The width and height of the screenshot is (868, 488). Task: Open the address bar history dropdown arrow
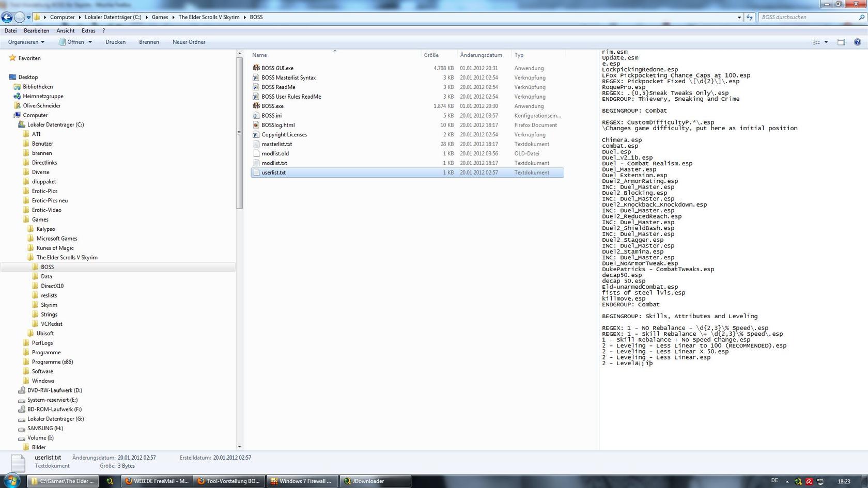click(739, 17)
